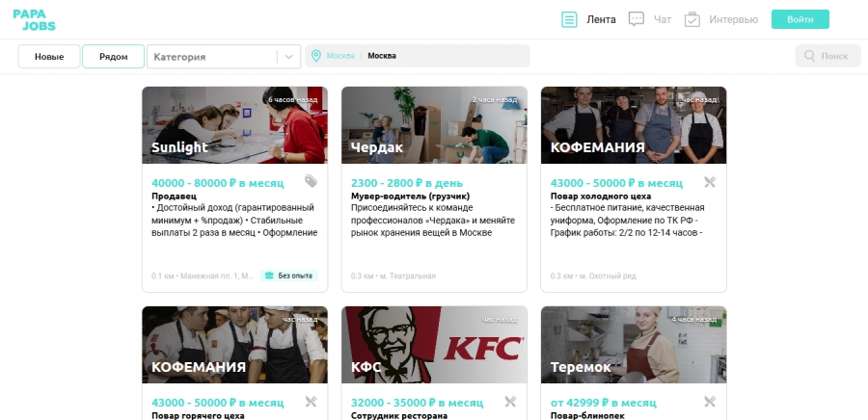Switch to the Чат tab
Viewport: 868px width, 420px height.
click(x=663, y=19)
